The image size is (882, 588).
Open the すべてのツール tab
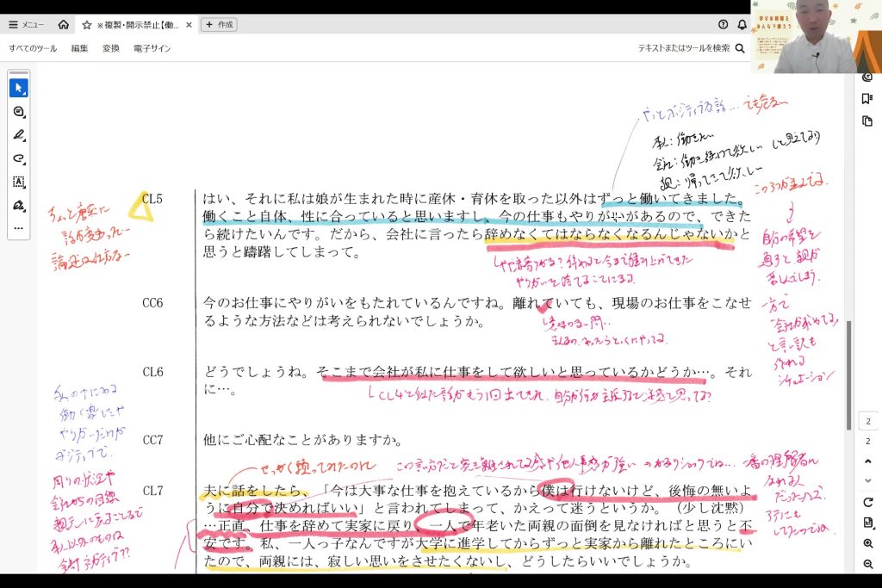pyautogui.click(x=33, y=48)
